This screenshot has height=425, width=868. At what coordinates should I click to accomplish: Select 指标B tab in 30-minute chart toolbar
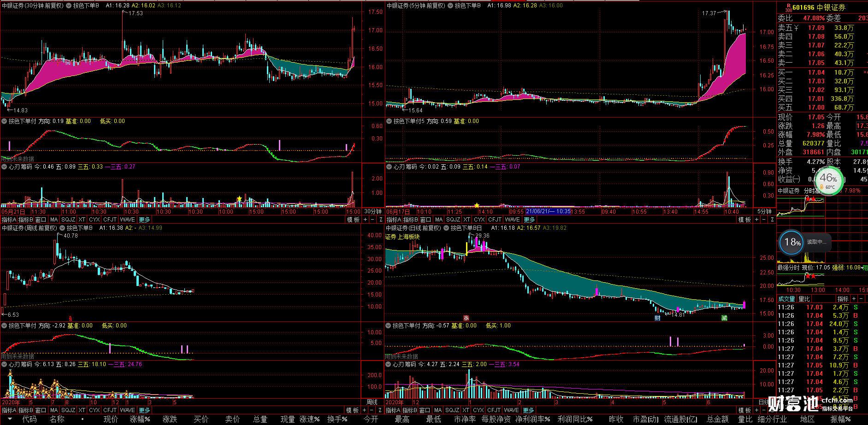(x=25, y=220)
